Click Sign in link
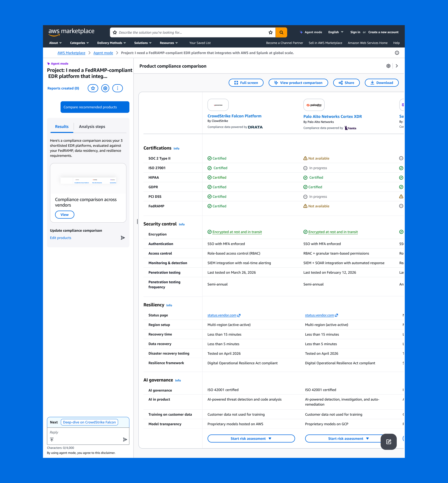This screenshot has height=483, width=448. [x=355, y=32]
